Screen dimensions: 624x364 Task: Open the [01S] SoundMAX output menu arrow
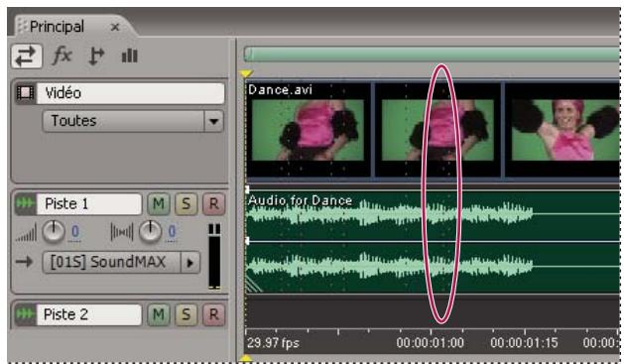pyautogui.click(x=190, y=262)
